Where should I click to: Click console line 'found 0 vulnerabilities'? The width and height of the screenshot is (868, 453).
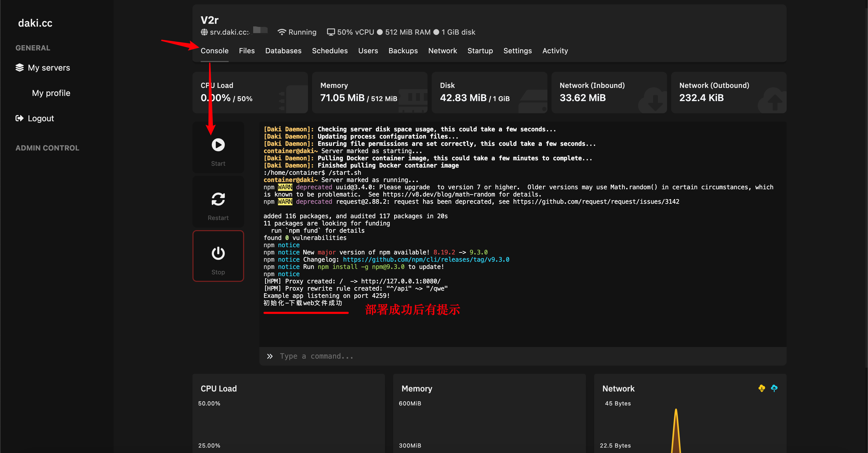(305, 238)
